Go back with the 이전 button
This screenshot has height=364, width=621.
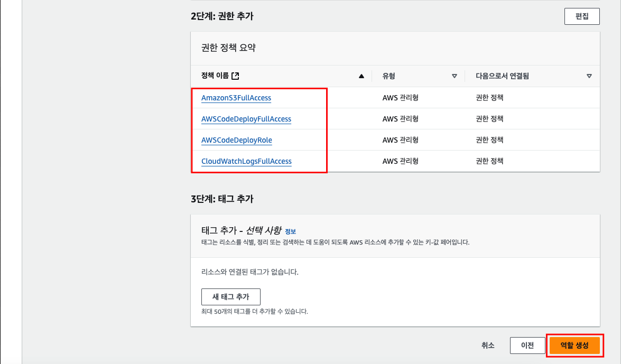[527, 346]
